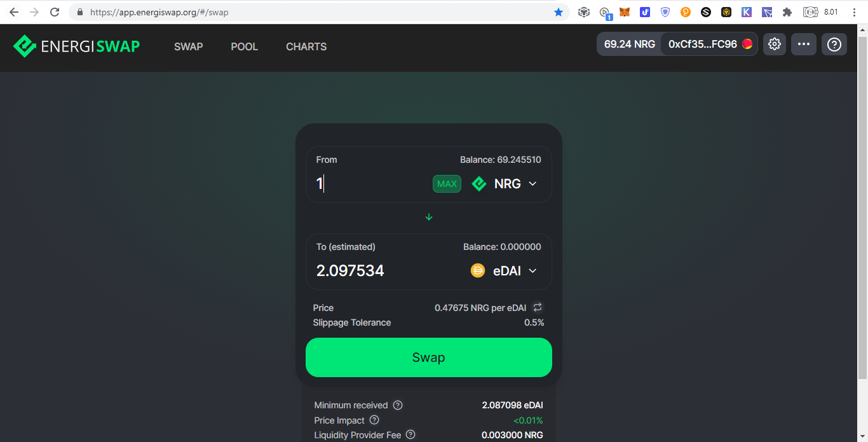Screen dimensions: 868x442
Task: Click the From amount input field
Action: (x=372, y=184)
